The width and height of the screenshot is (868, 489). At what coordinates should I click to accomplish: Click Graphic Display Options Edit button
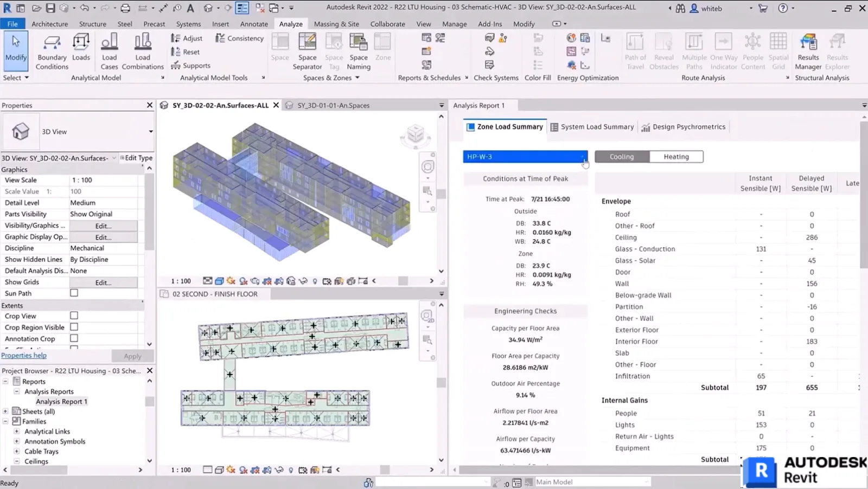103,237
